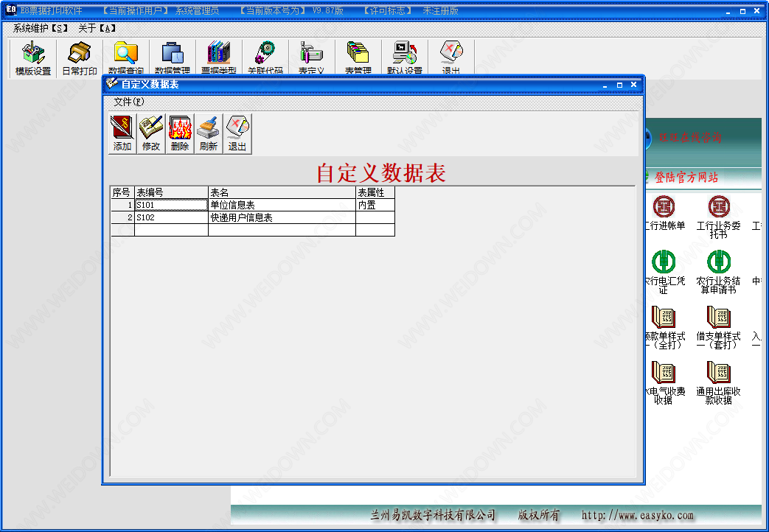
Task: Open 数据查询 data query in main toolbar
Action: (x=126, y=58)
